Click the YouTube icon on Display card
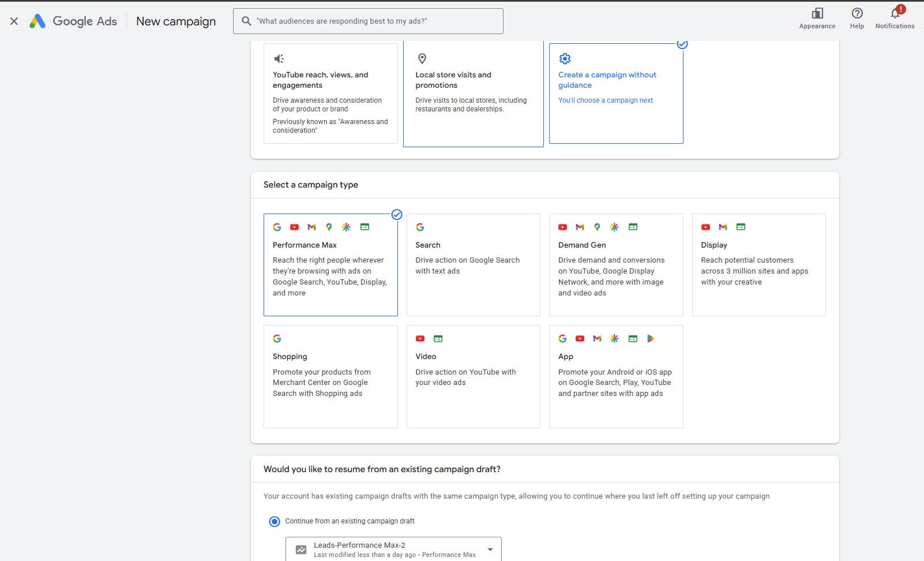This screenshot has height=561, width=924. pyautogui.click(x=705, y=227)
